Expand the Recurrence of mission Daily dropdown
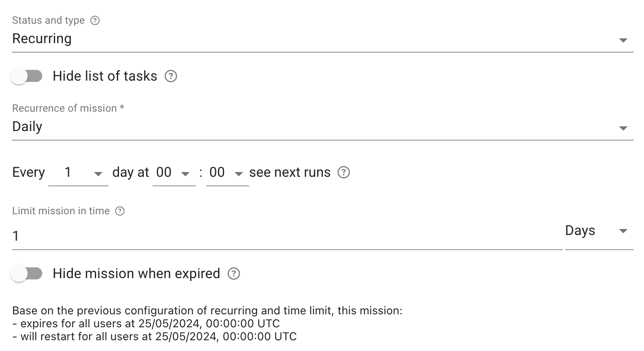The image size is (644, 351). click(x=322, y=127)
